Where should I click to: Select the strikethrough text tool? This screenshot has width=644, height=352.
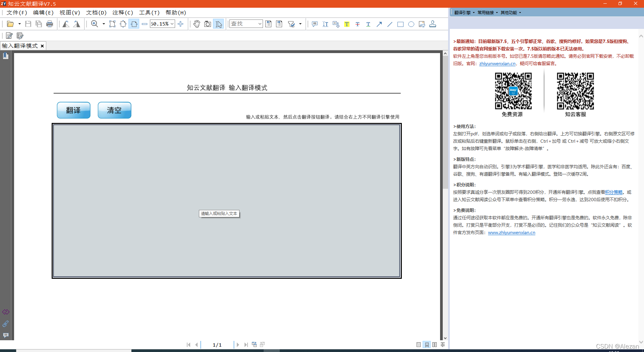click(358, 24)
